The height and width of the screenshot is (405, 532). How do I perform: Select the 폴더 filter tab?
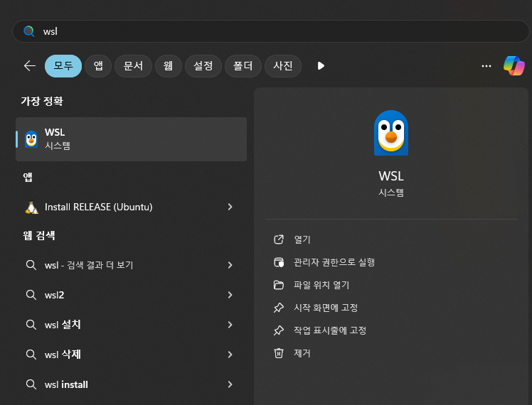pyautogui.click(x=243, y=66)
